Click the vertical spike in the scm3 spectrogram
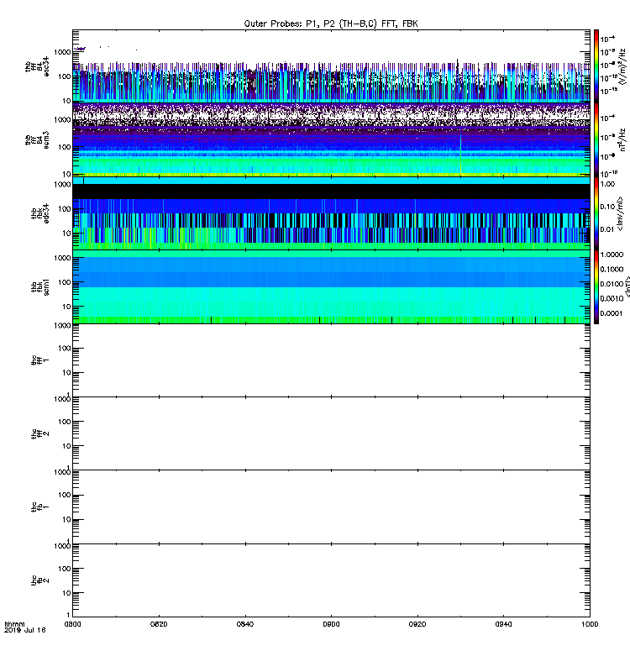The height and width of the screenshot is (672, 630). click(x=460, y=155)
